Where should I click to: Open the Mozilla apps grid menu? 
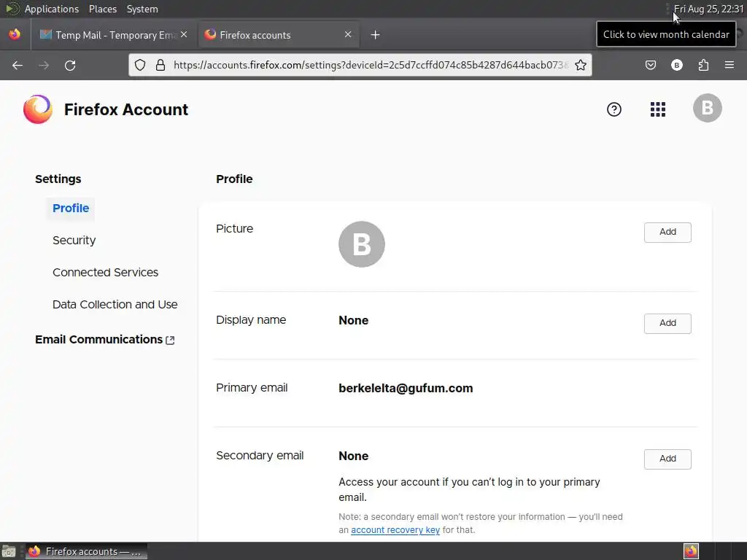(658, 109)
